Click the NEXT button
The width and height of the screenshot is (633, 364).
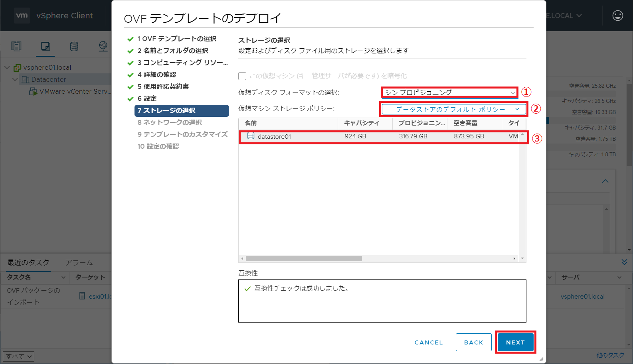pos(515,342)
